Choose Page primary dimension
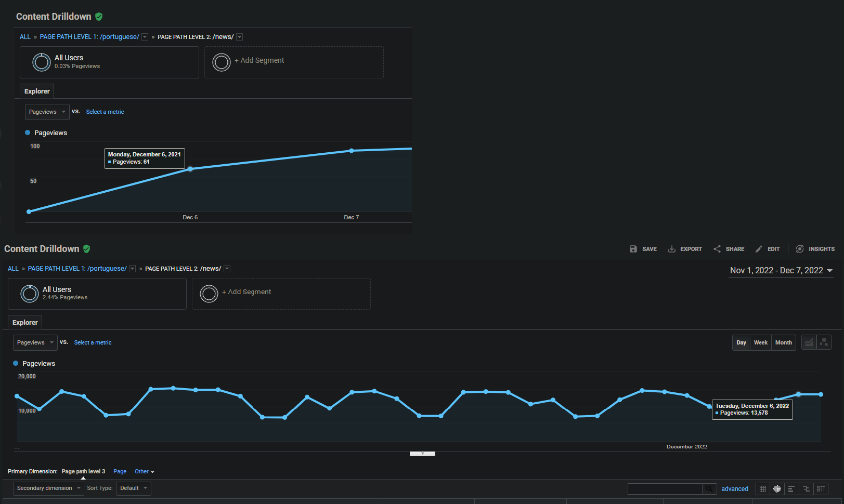844x504 pixels. click(120, 472)
